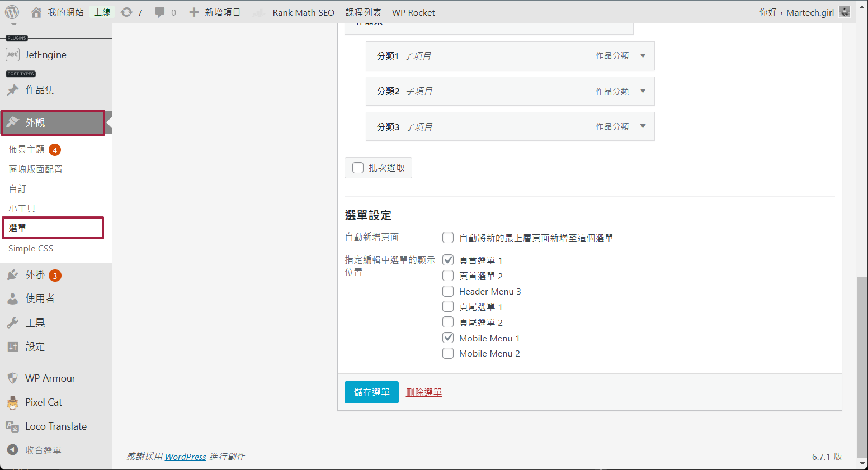Image resolution: width=868 pixels, height=470 pixels.
Task: Expand the 分類1 menu item
Action: point(643,56)
